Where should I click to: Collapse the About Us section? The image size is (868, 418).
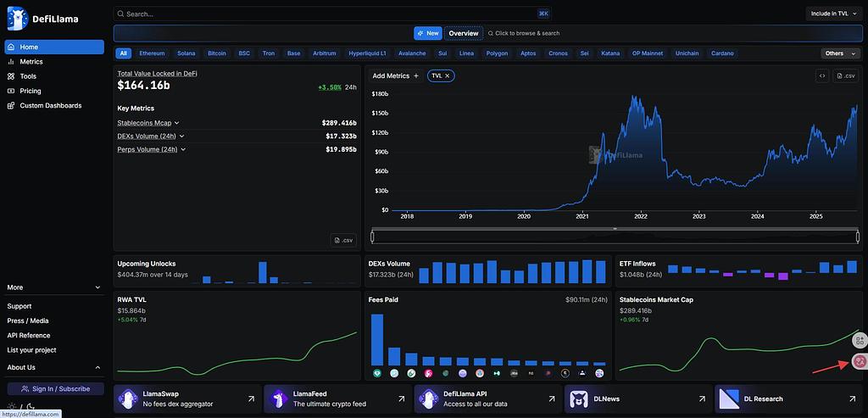coord(98,367)
